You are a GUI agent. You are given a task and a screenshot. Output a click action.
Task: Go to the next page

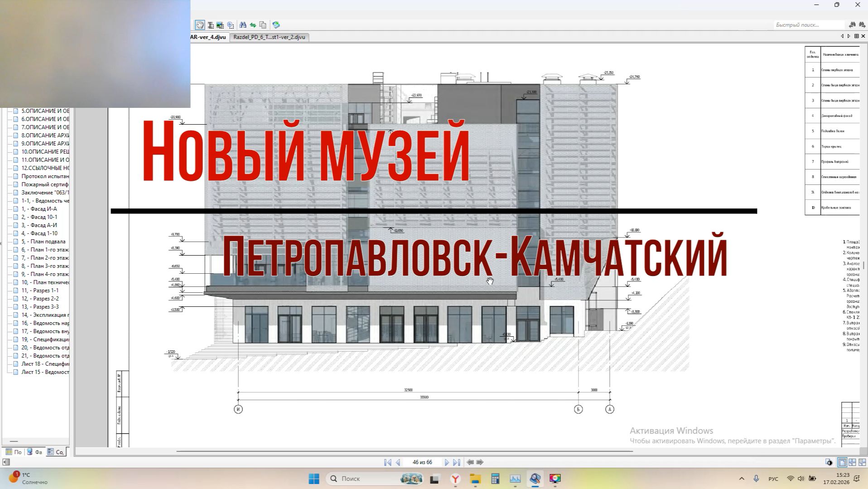pos(447,462)
